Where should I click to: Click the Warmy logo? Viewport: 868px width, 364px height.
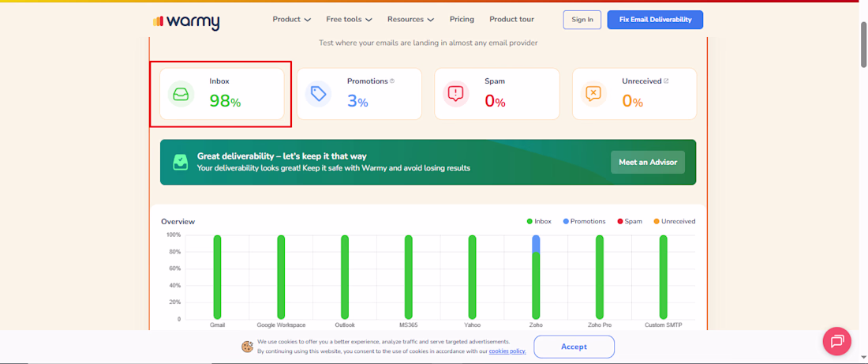coord(186,21)
